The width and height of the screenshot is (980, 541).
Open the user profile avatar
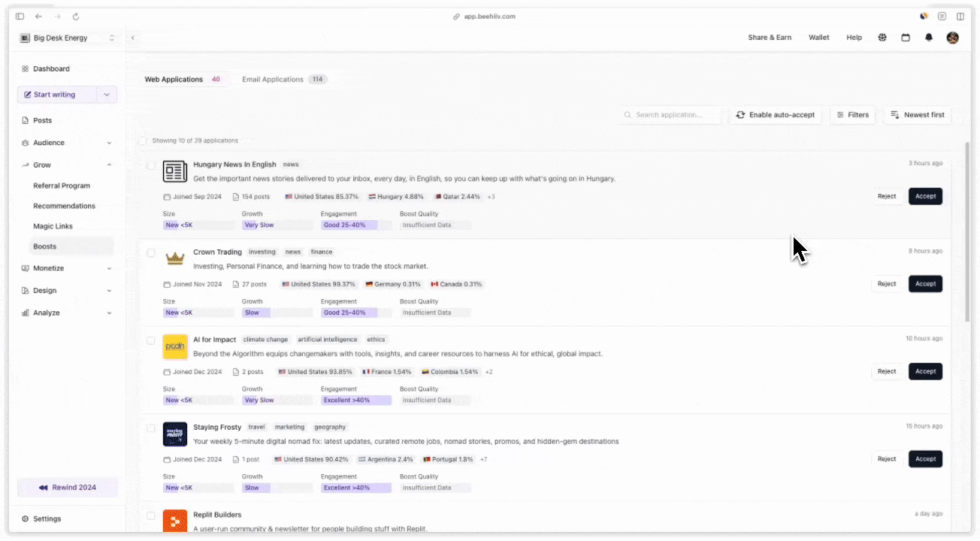pyautogui.click(x=953, y=38)
